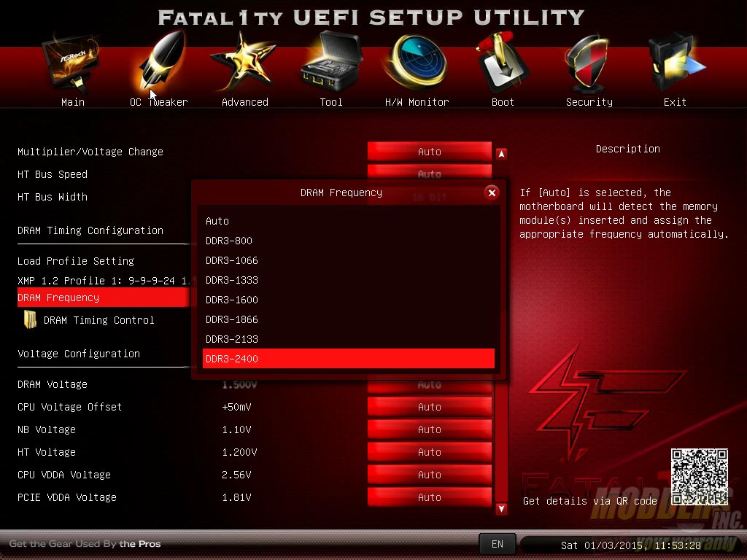The width and height of the screenshot is (747, 560).
Task: Select DDR3-1866 frequency option
Action: tap(348, 319)
